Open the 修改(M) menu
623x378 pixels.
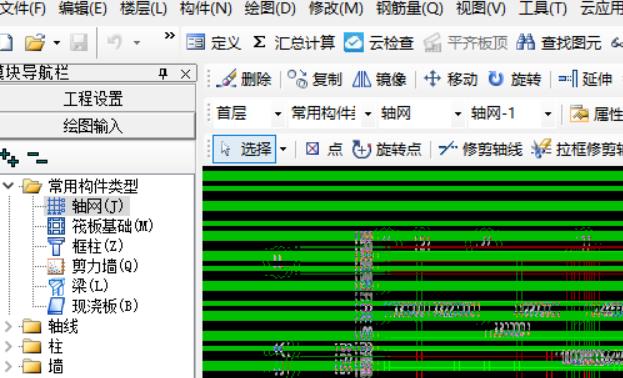click(x=336, y=8)
